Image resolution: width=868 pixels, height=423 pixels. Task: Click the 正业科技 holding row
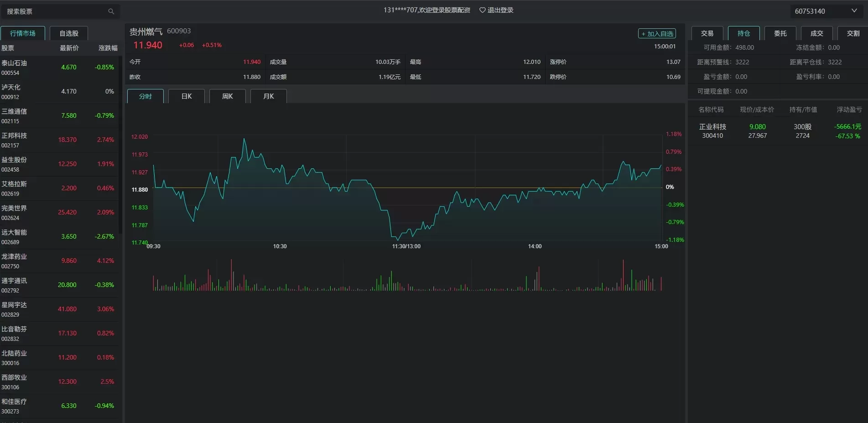tap(778, 131)
